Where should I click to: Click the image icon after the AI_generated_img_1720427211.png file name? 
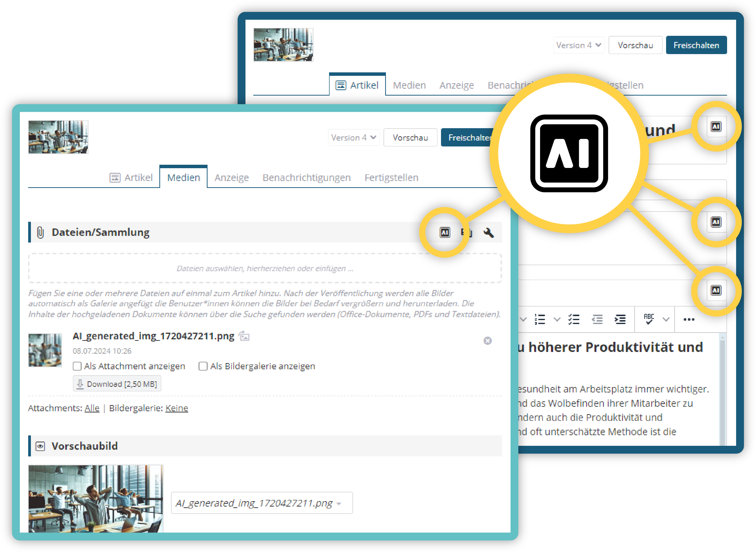(244, 336)
